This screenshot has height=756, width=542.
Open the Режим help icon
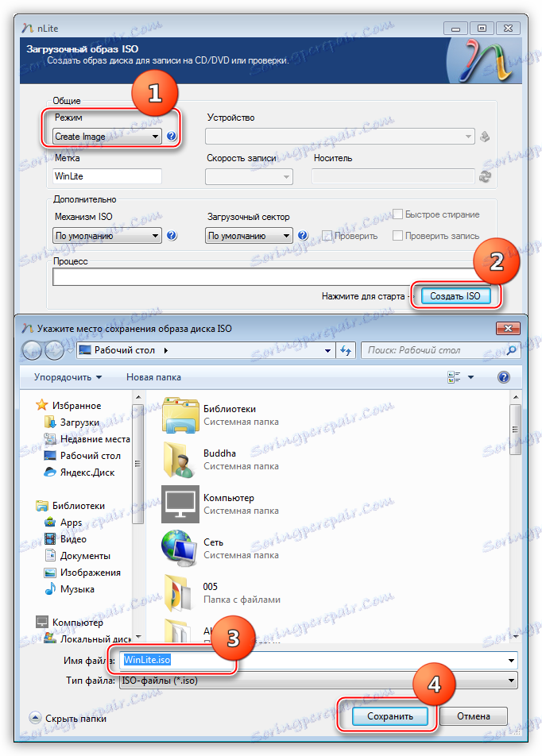click(172, 137)
